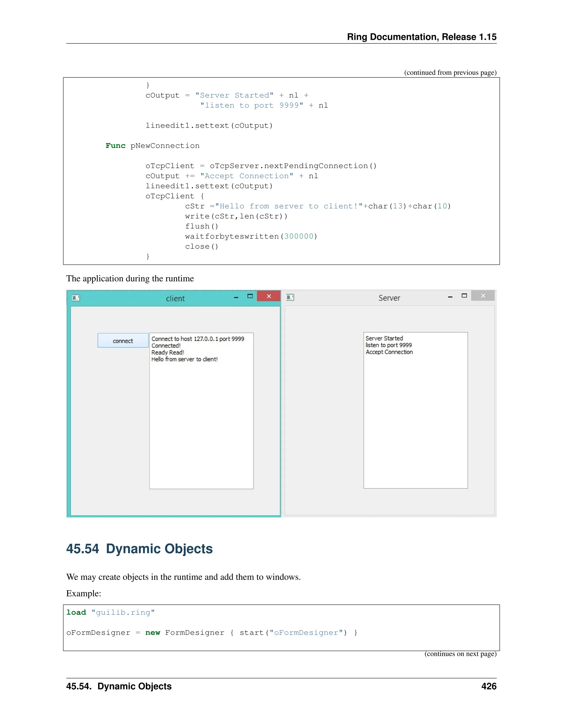Click the 'Server Started' text line
563x728 pixels.
coord(384,338)
